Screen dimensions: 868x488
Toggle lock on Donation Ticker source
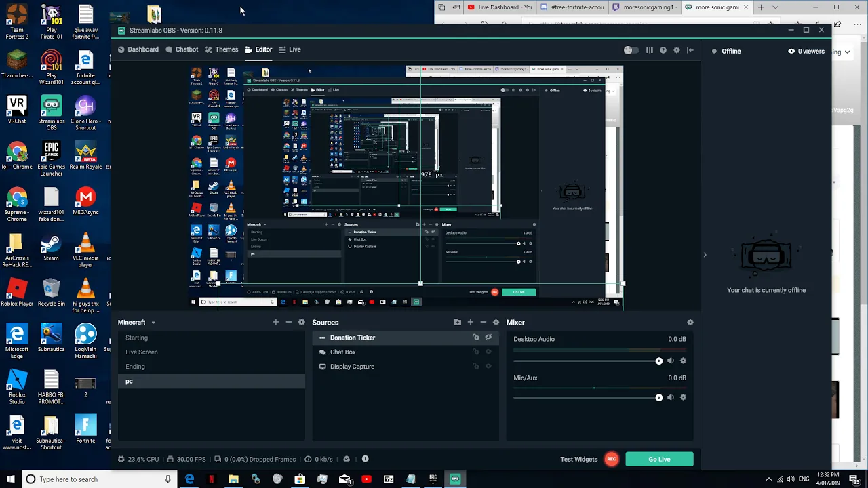coord(476,338)
